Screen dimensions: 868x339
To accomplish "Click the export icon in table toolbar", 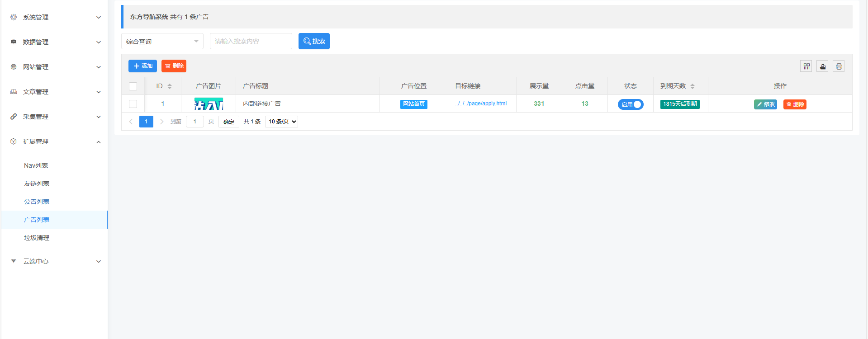I will [823, 66].
